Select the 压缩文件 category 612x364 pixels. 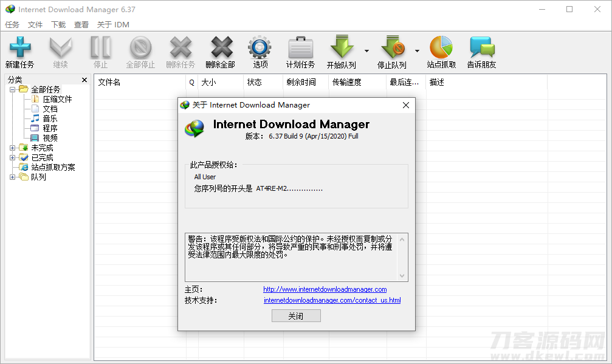pos(57,99)
